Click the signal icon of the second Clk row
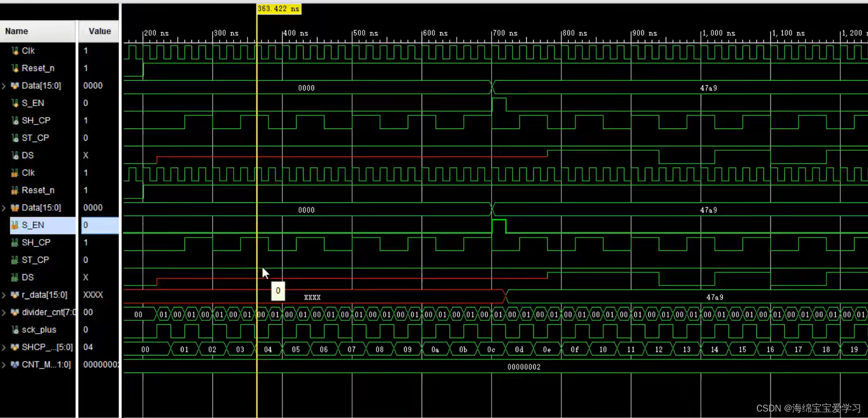Viewport: 868px width, 418px height. 15,173
